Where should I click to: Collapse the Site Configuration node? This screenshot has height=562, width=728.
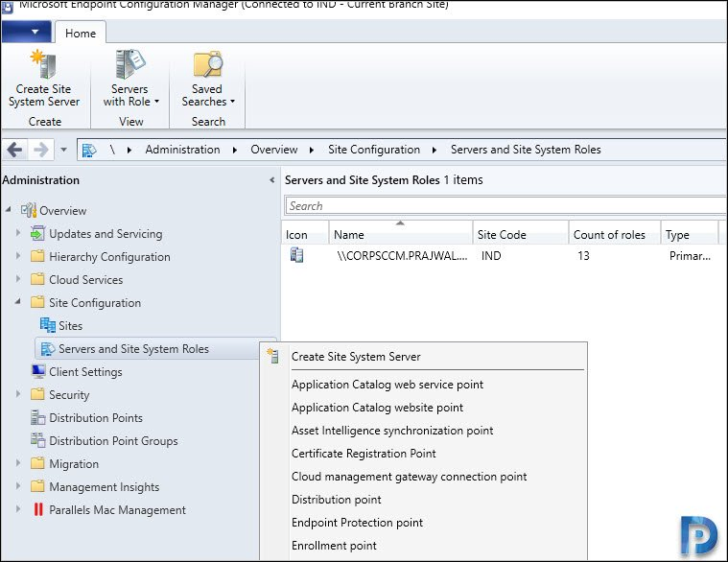[17, 302]
